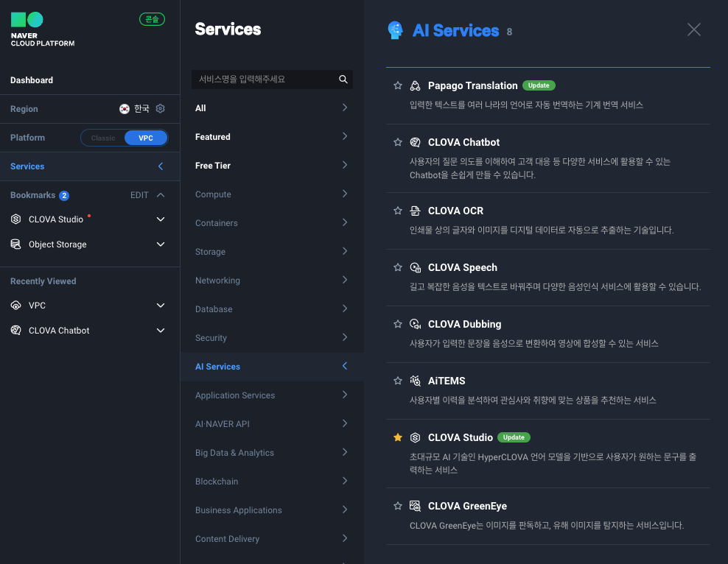Click the CLOVA Studio bookmark icon
728x564 pixels.
[x=15, y=219]
